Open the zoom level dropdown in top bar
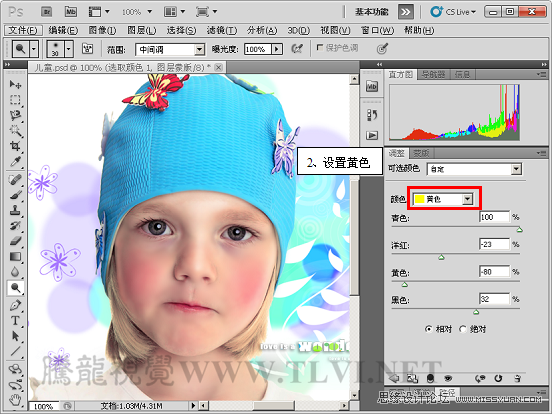The height and width of the screenshot is (414, 552). [150, 12]
